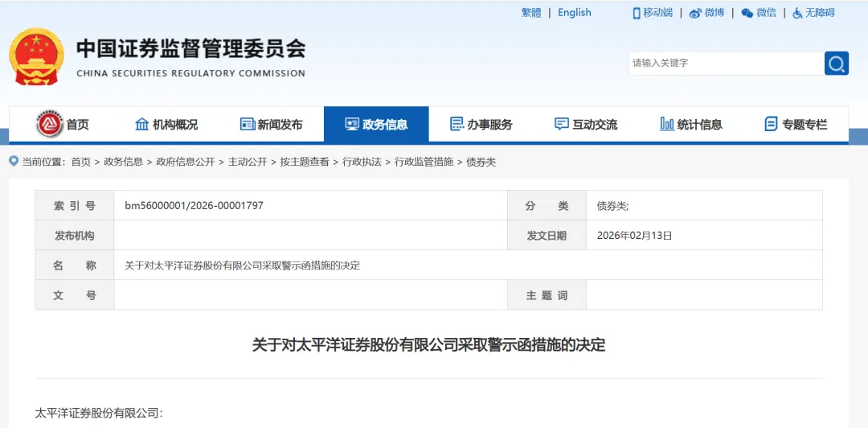Click the newspaper icon beside 新闻发布
Viewport: 868px width, 428px height.
(x=248, y=124)
